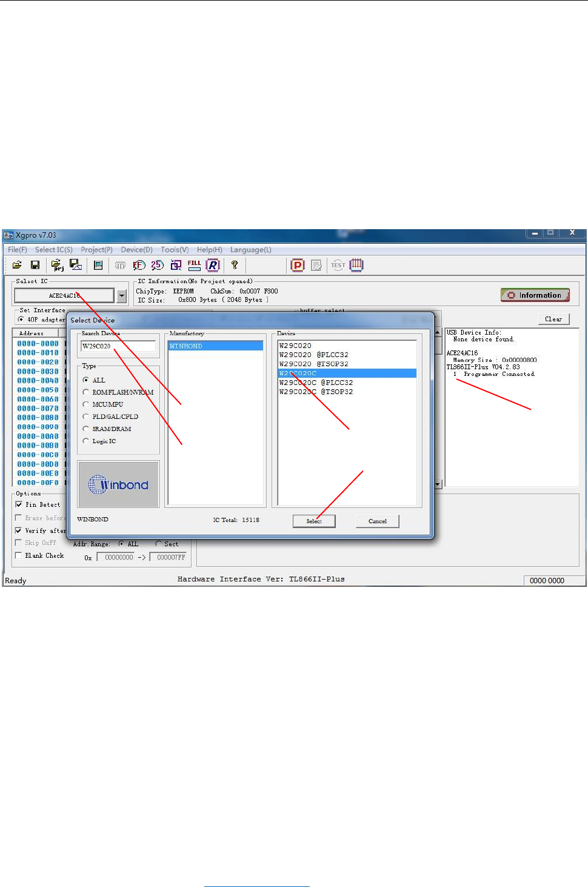Click the circled F toolbar icon
The height and width of the screenshot is (887, 588).
coord(139,265)
